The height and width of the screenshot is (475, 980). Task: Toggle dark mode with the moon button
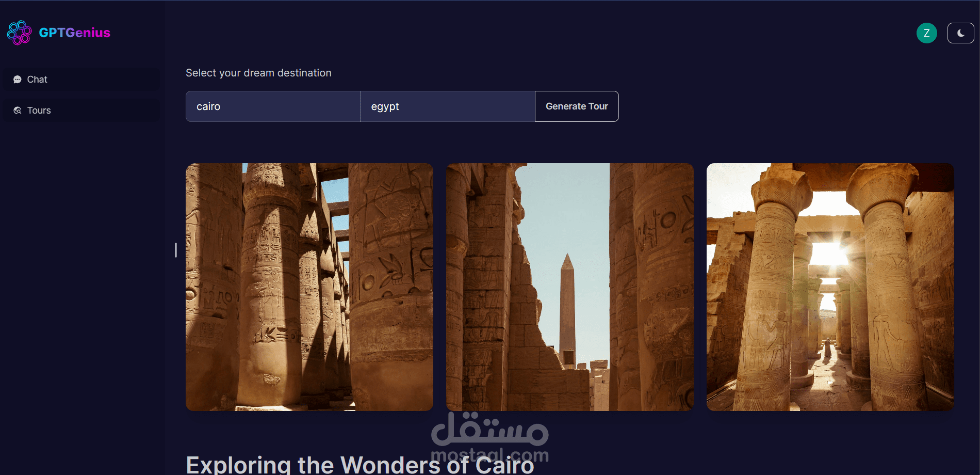[x=960, y=33]
